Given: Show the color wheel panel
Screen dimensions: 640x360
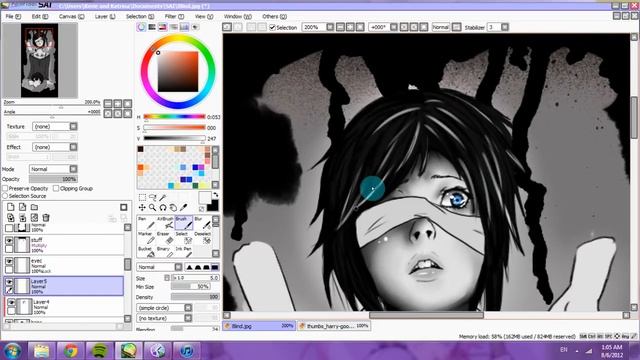Looking at the screenshot, I should coord(141,27).
